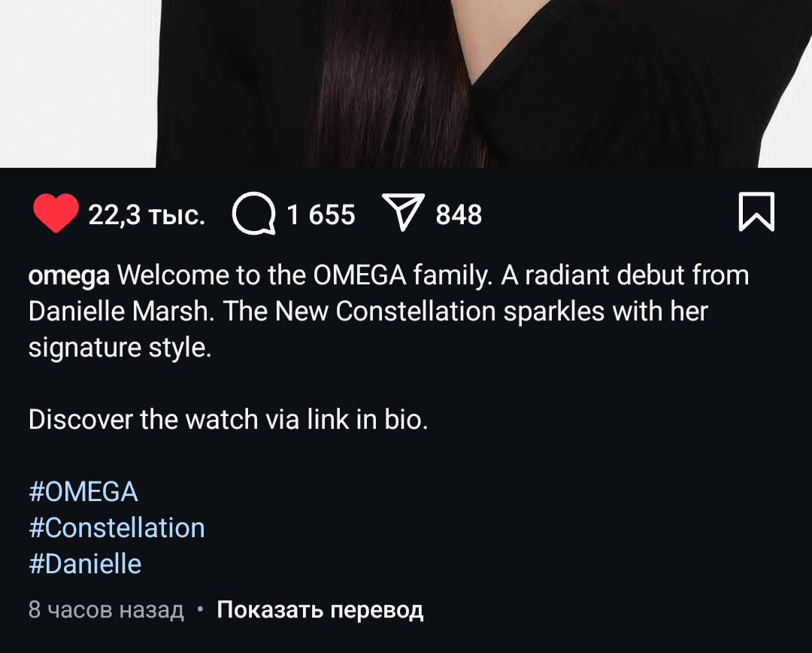The width and height of the screenshot is (812, 653).
Task: Tap the Discover the watch line
Action: click(x=229, y=419)
